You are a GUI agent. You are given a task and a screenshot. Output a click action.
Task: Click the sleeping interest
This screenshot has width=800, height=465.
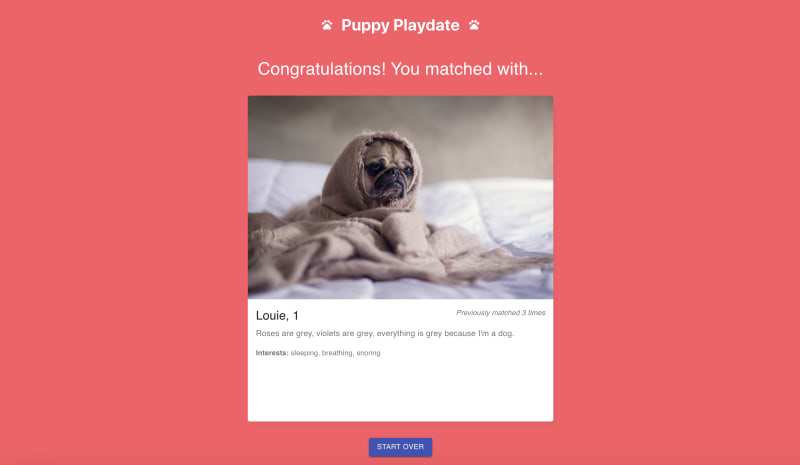pyautogui.click(x=304, y=353)
